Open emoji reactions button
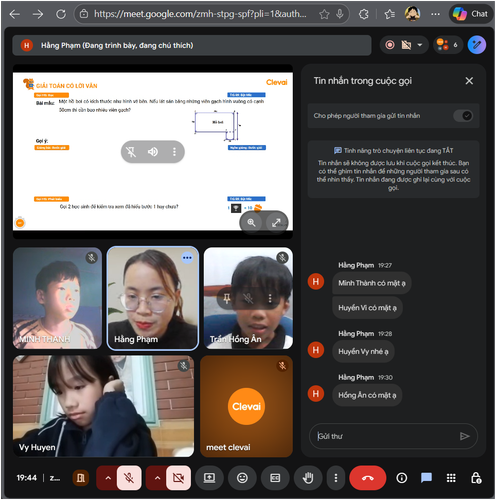This screenshot has width=496, height=500. coord(242,478)
